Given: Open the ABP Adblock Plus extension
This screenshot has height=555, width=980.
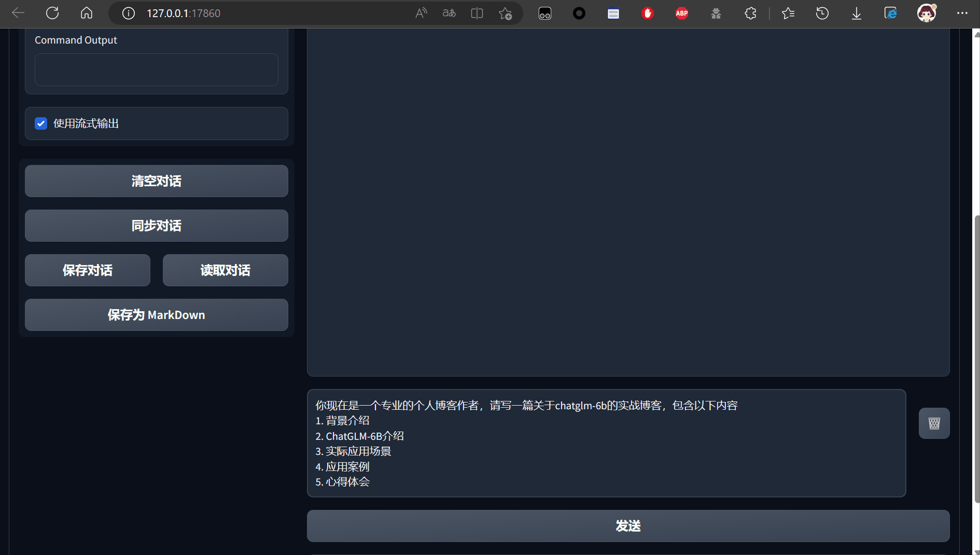Looking at the screenshot, I should (x=682, y=13).
